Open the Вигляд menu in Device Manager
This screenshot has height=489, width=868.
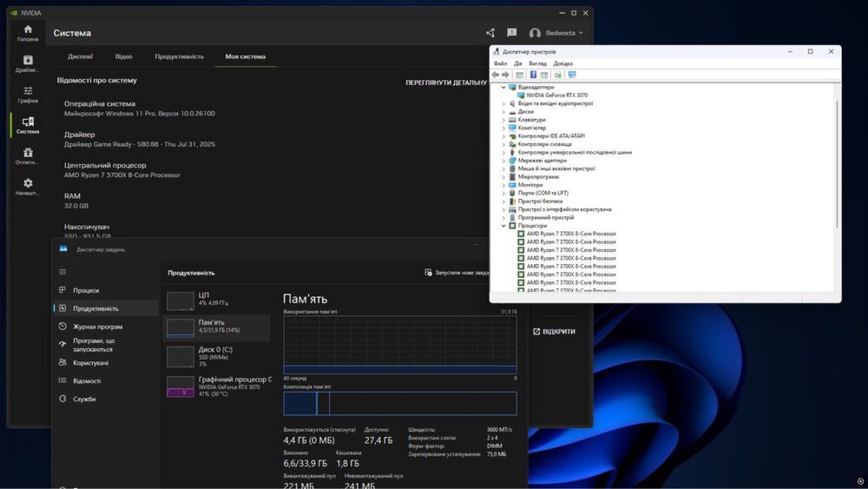(x=537, y=63)
